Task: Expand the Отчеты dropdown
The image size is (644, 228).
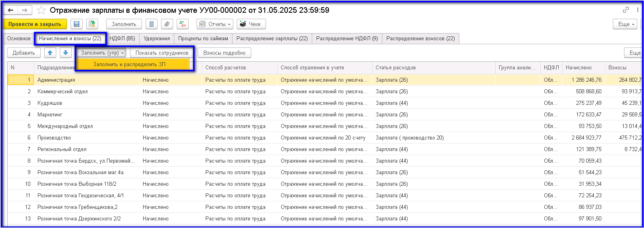Action: pyautogui.click(x=215, y=24)
